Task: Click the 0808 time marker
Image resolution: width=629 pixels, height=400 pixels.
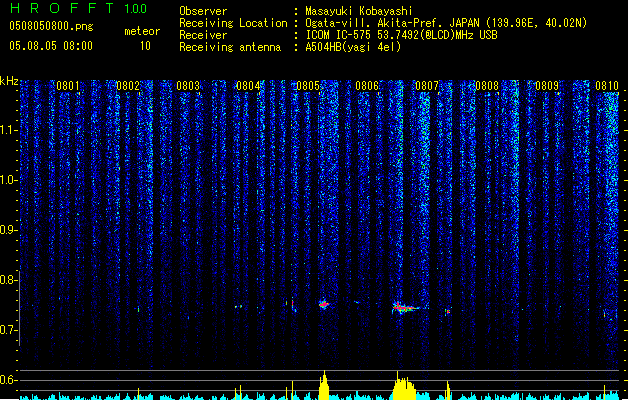Action: coord(487,86)
